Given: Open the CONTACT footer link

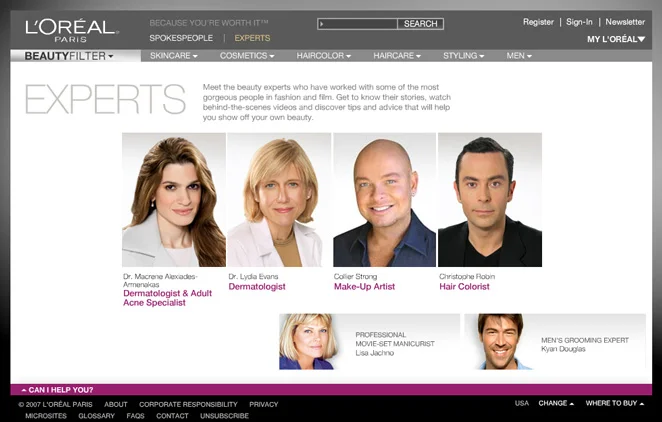Looking at the screenshot, I should [172, 416].
